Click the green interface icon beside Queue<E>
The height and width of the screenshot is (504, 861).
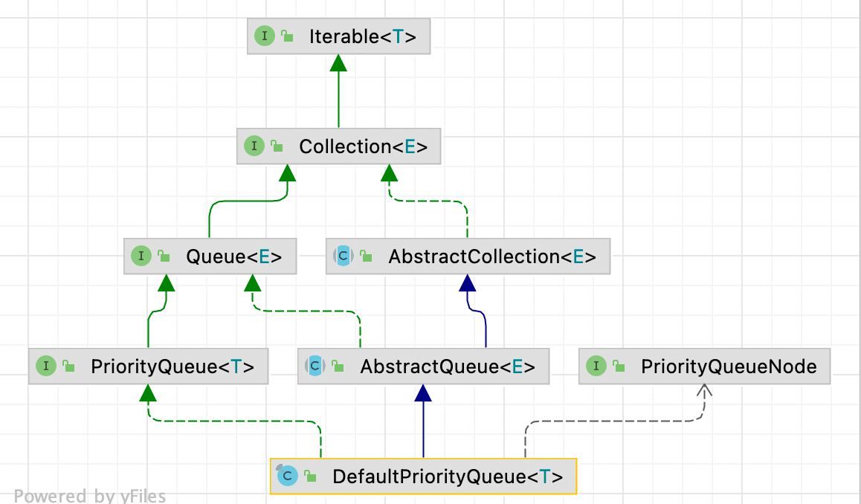[141, 256]
